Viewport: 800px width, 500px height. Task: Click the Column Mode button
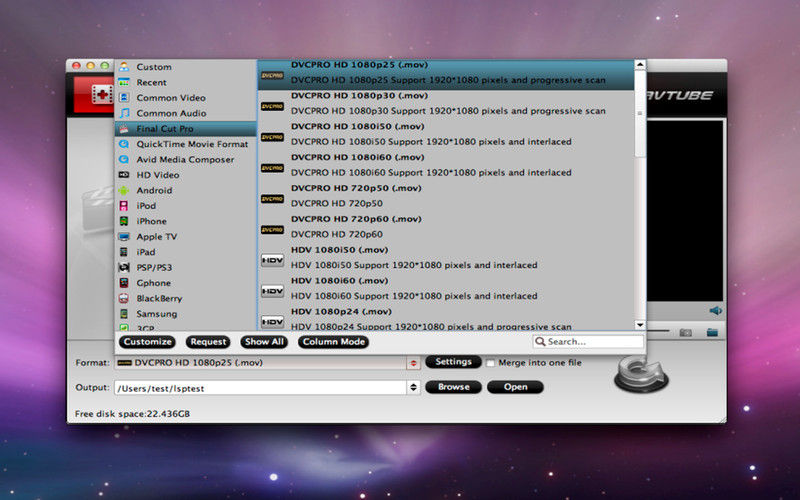334,342
